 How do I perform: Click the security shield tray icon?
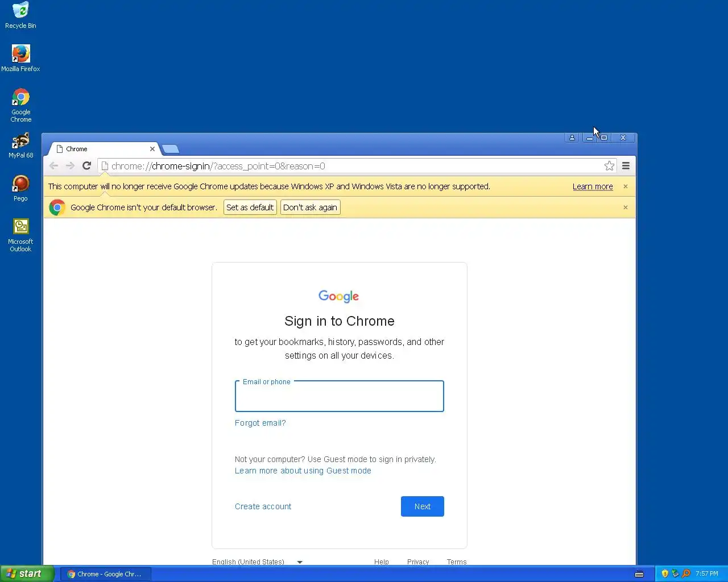665,573
